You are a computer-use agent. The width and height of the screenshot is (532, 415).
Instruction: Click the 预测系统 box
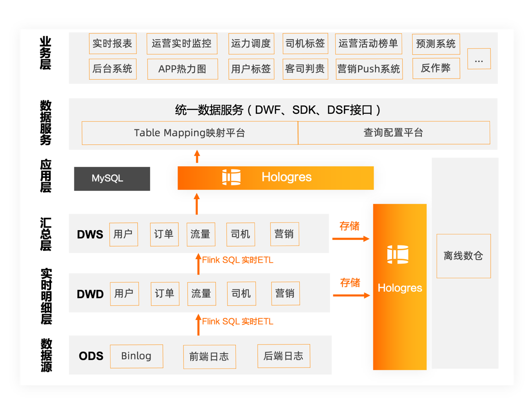[436, 44]
